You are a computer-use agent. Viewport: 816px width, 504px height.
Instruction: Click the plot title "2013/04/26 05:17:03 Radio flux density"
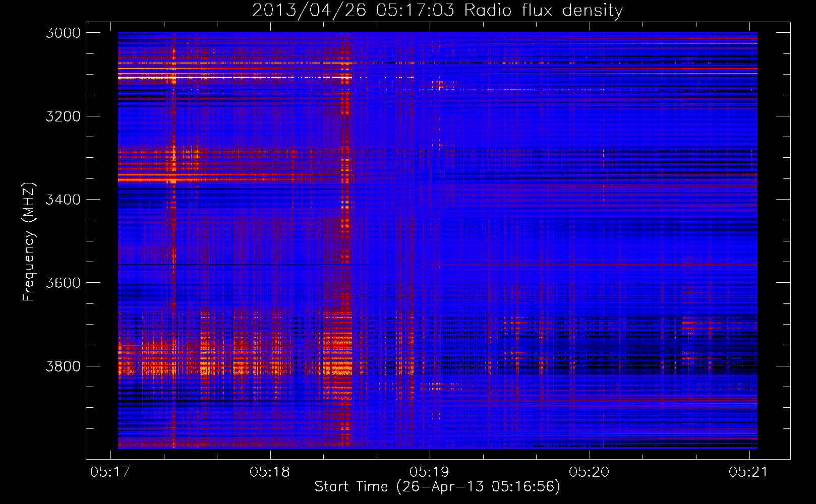pyautogui.click(x=437, y=10)
